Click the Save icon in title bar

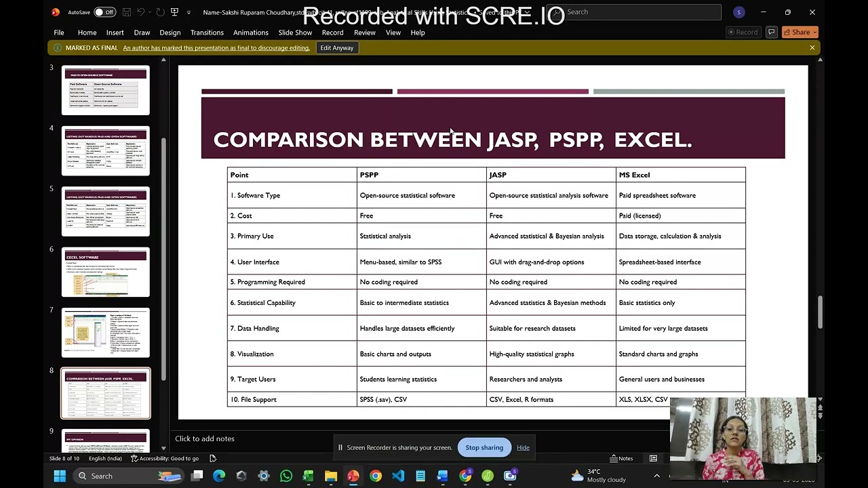coord(127,12)
